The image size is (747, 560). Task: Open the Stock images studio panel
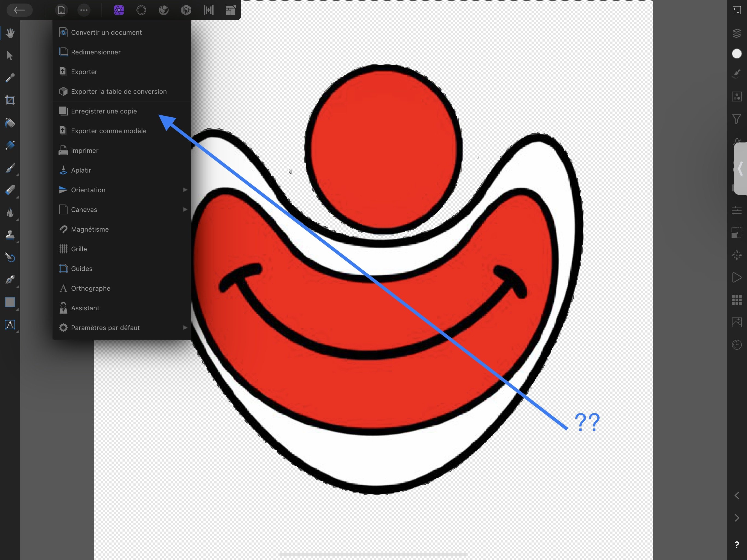tap(737, 322)
